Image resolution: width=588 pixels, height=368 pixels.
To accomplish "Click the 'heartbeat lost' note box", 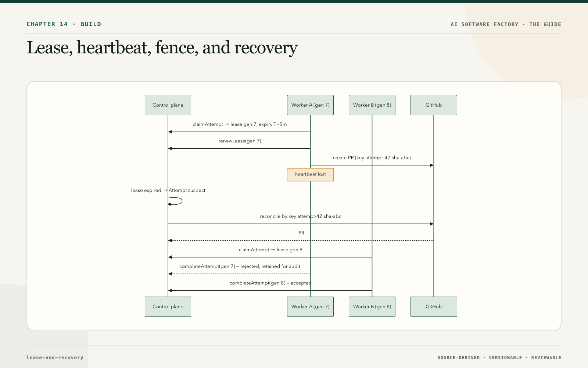I will click(x=310, y=174).
